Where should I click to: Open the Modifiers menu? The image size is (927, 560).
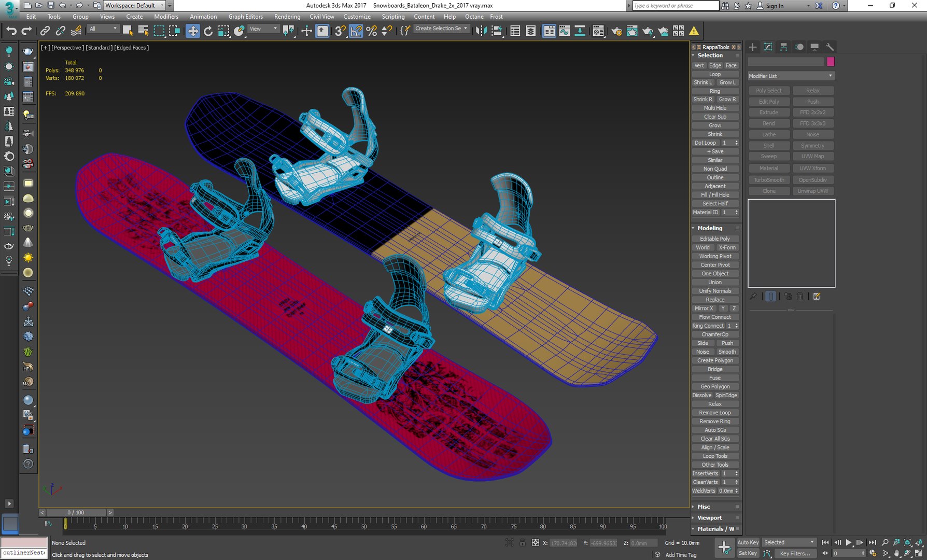[x=166, y=17]
